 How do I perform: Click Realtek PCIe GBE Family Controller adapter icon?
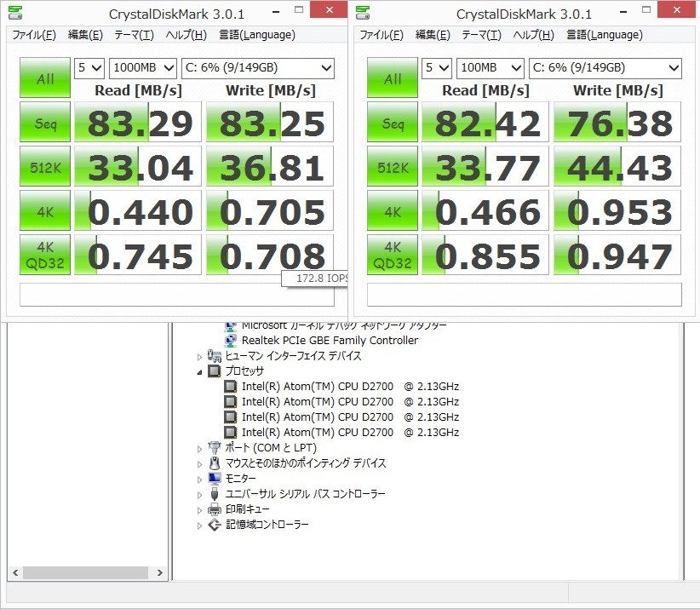coord(231,341)
